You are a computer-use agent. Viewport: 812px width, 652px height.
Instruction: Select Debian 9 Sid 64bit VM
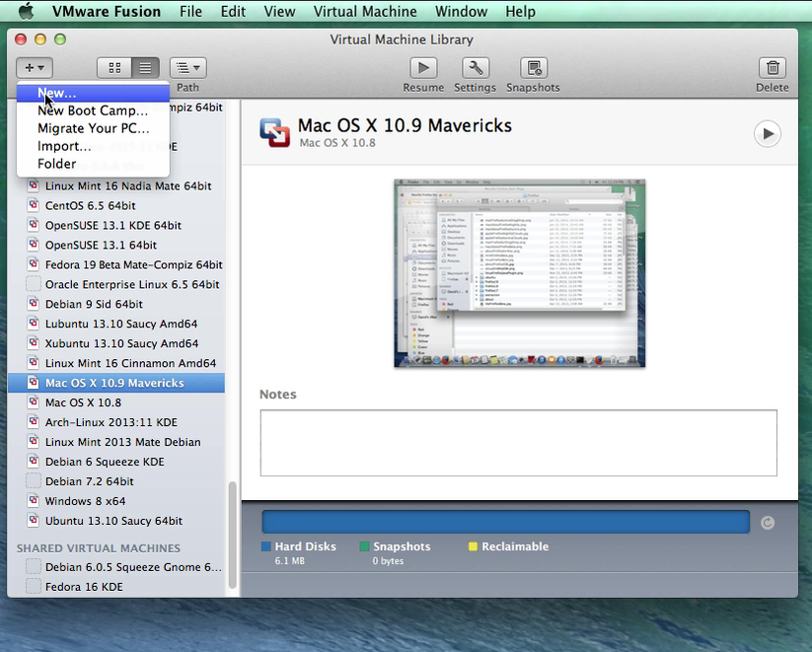116,304
